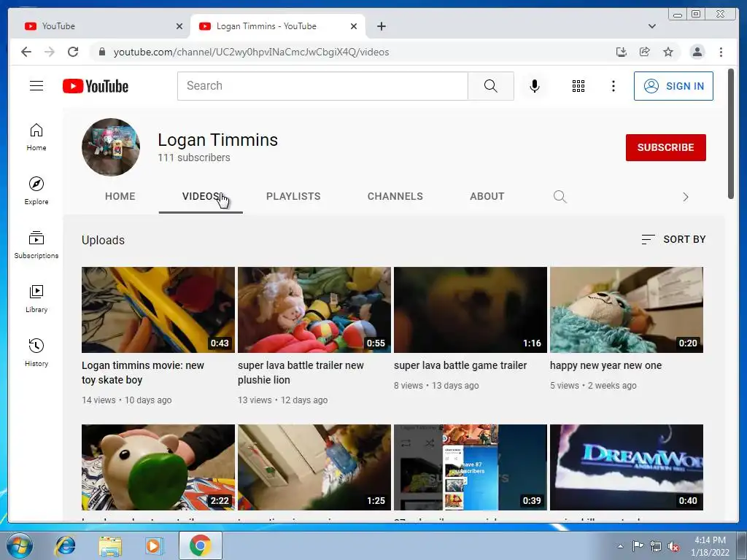Image resolution: width=747 pixels, height=560 pixels.
Task: Open a new browser tab
Action: [x=381, y=26]
